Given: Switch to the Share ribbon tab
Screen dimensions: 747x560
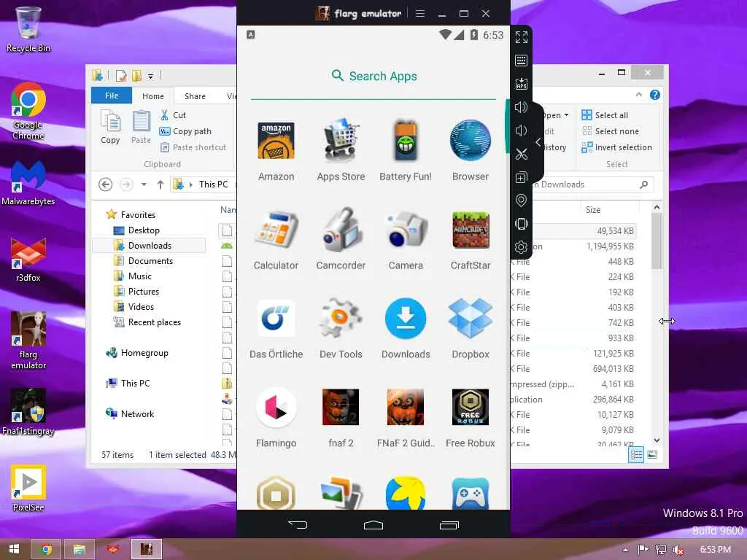Looking at the screenshot, I should pyautogui.click(x=195, y=96).
